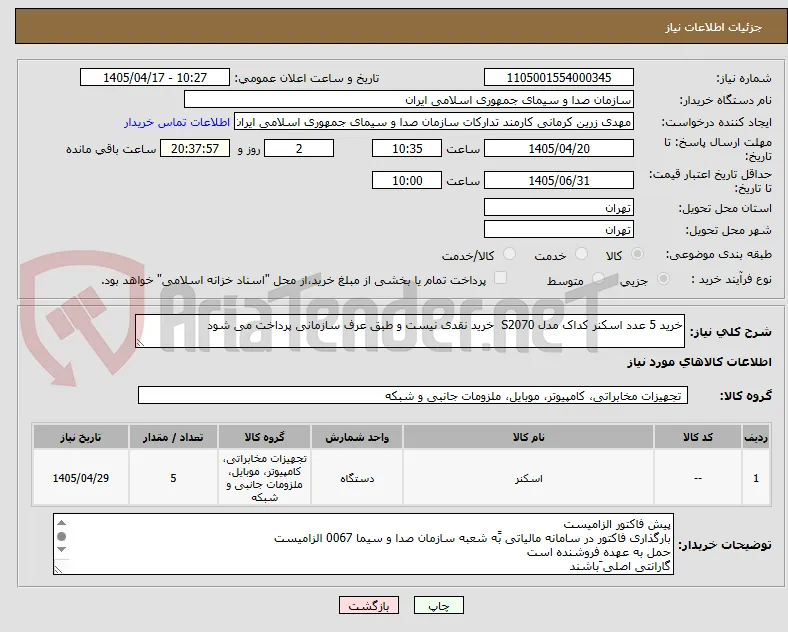Click the remaining time field 20:37:57
The image size is (788, 632).
195,149
